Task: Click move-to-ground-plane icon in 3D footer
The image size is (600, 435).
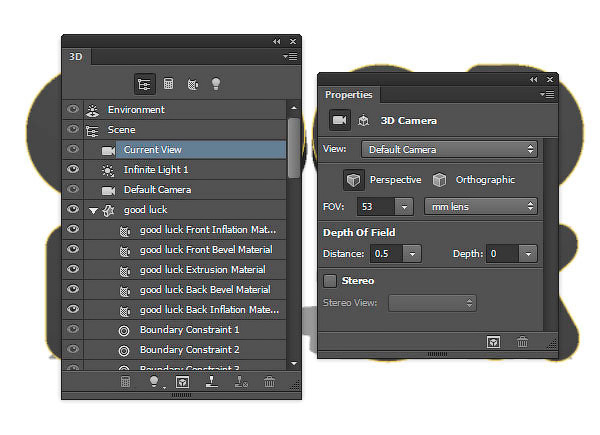Action: 212,382
